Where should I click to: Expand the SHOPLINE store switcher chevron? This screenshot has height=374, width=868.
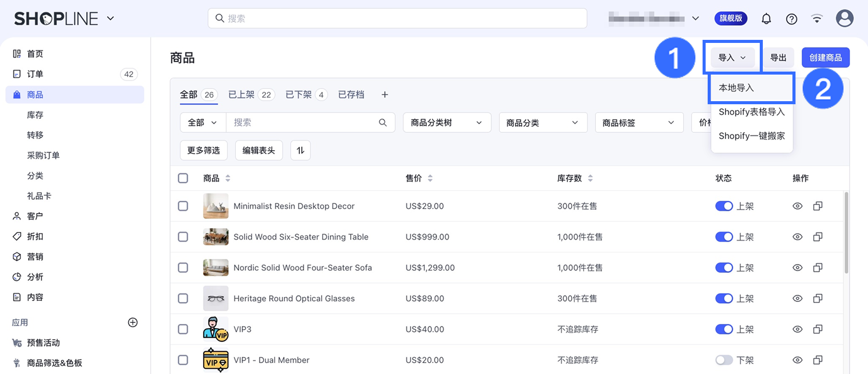click(x=110, y=19)
